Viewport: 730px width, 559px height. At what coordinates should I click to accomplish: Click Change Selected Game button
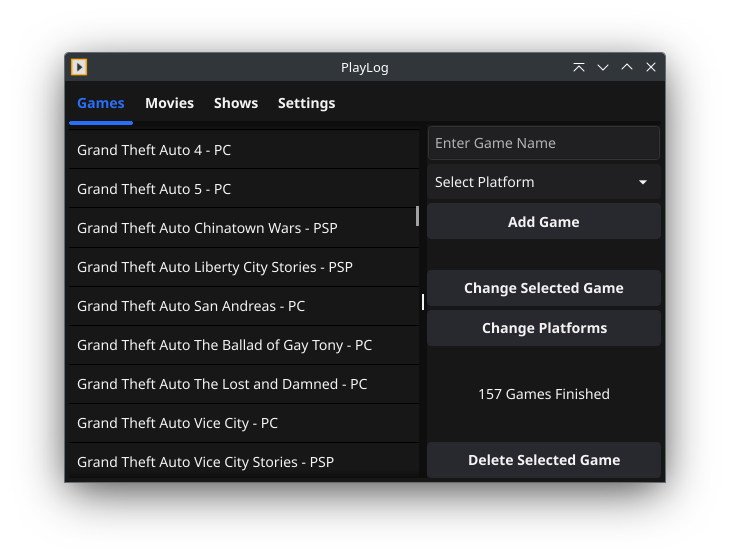[x=544, y=288]
